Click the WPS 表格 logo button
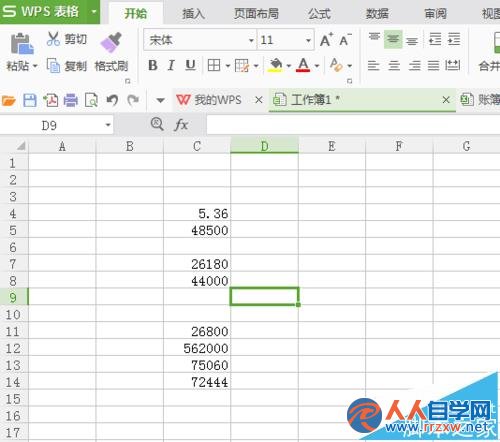Viewport: 500px width, 442px height. pyautogui.click(x=41, y=12)
